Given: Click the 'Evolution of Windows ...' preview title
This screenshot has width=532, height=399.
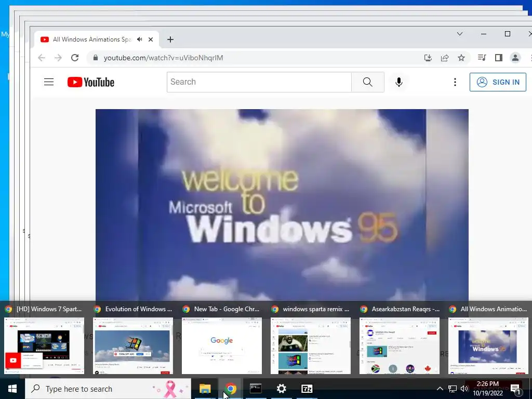Looking at the screenshot, I should [139, 309].
